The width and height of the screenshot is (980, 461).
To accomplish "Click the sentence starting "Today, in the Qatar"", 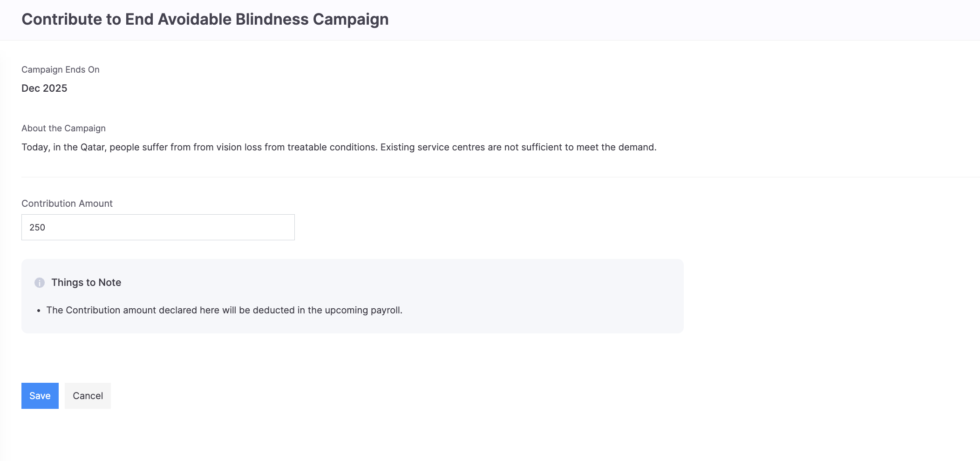I will click(199, 148).
